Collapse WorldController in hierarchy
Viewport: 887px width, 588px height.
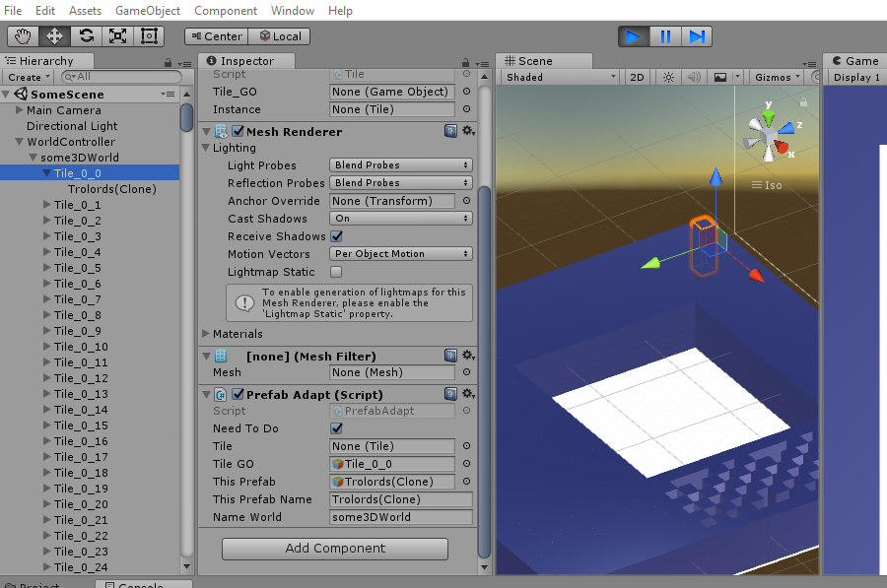click(20, 142)
